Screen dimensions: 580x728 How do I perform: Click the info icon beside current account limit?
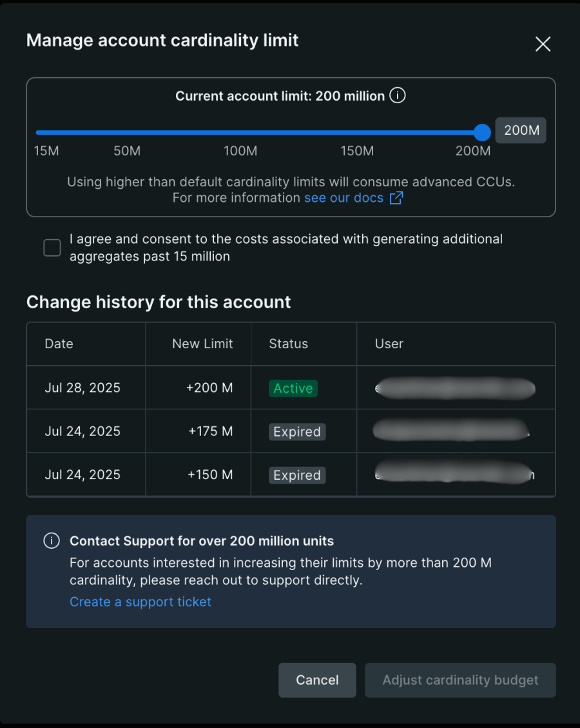(x=397, y=95)
